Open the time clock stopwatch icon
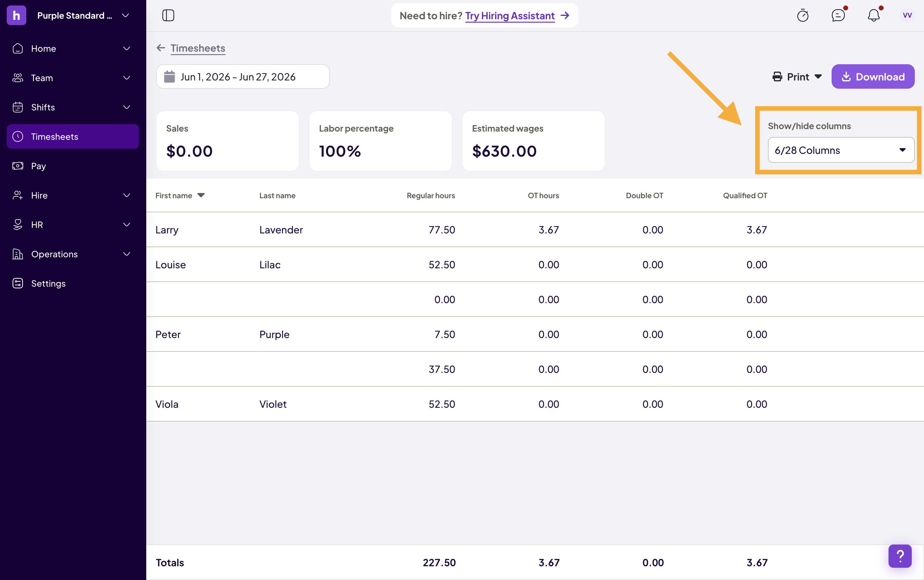The width and height of the screenshot is (924, 580). coord(803,15)
